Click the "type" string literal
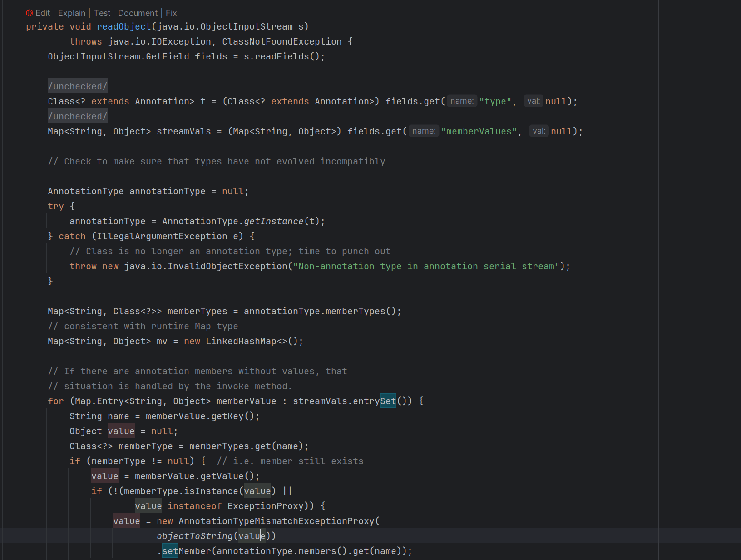The height and width of the screenshot is (560, 741). coord(495,101)
